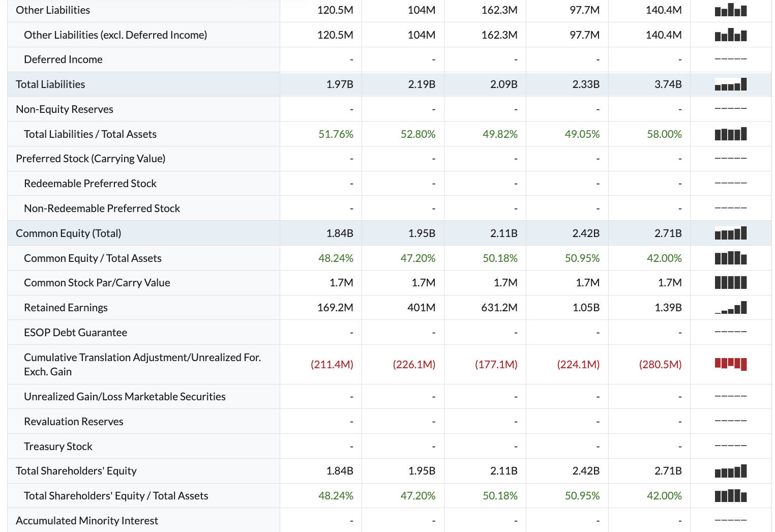The image size is (775, 532).
Task: Select the 51.76% liabilities ratio value
Action: pos(336,134)
